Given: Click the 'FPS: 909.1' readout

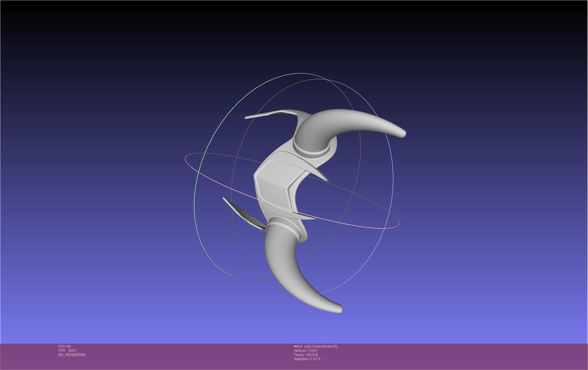Looking at the screenshot, I should (x=68, y=351).
